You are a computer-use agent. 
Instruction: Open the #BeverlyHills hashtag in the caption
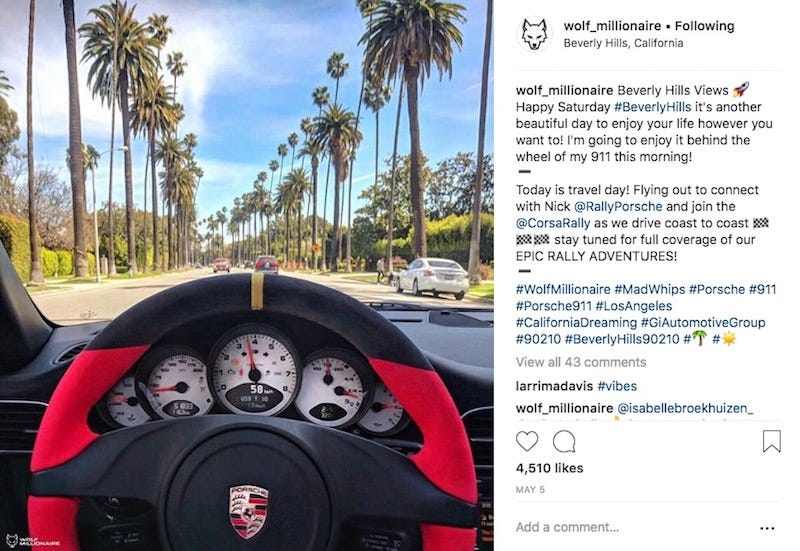click(x=653, y=107)
